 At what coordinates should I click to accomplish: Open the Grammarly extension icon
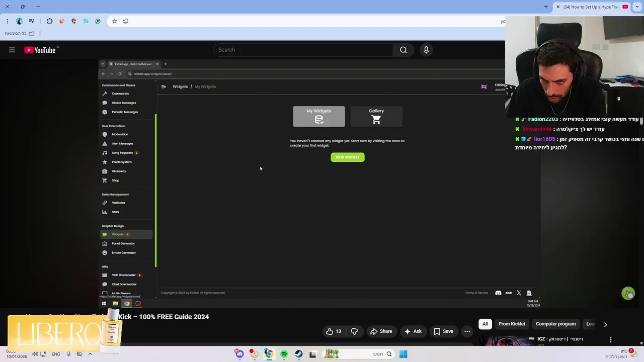pos(98,21)
